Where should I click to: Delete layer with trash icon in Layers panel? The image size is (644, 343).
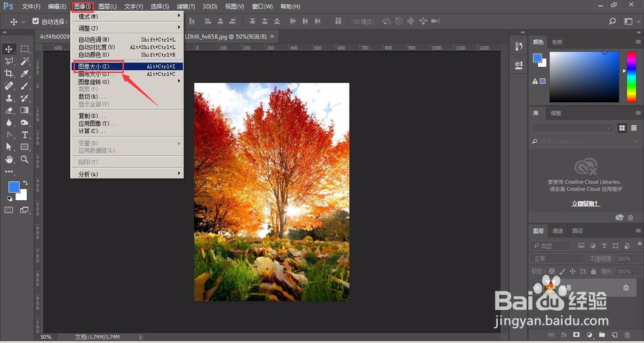point(627,335)
